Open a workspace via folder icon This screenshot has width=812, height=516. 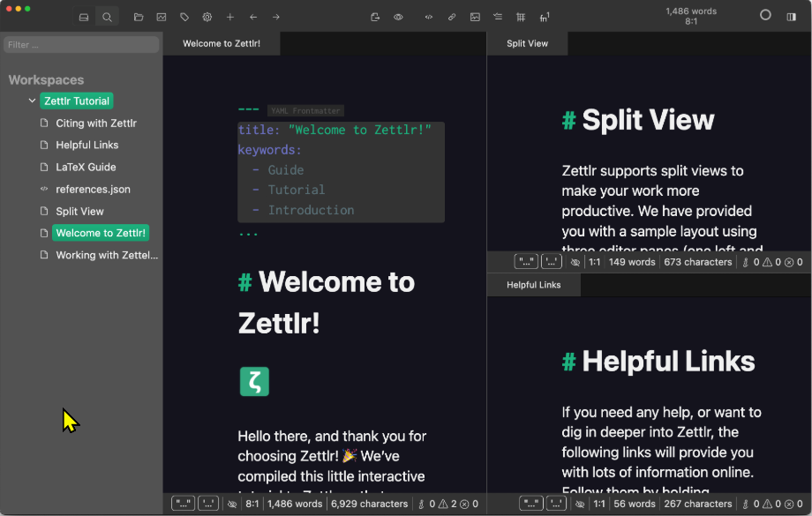pyautogui.click(x=139, y=17)
